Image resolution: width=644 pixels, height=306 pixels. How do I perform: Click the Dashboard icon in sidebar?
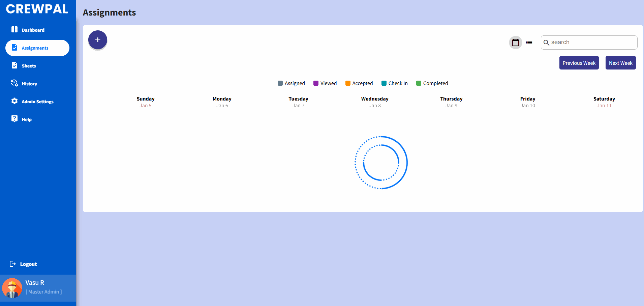pyautogui.click(x=14, y=30)
